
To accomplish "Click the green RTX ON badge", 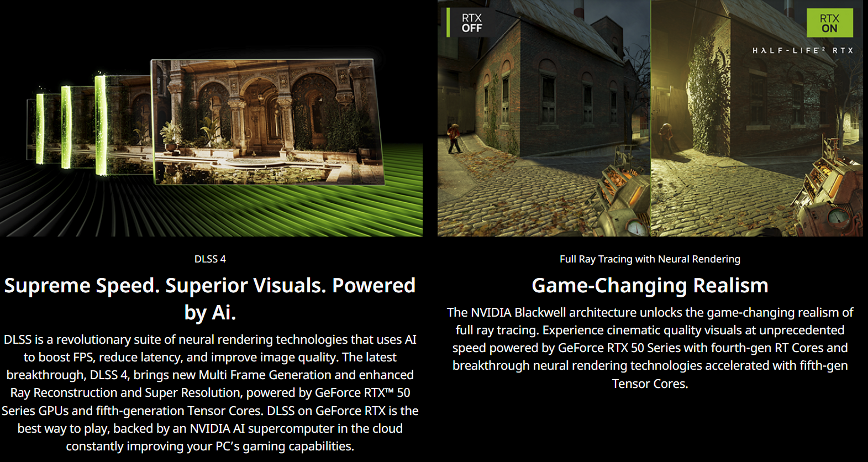I will [x=829, y=23].
